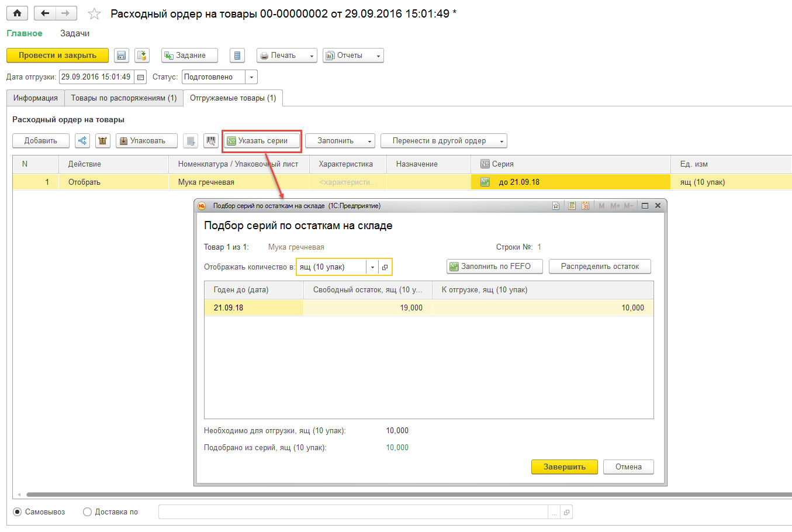Click the series icon in Серия cell
This screenshot has height=532, width=792.
pyautogui.click(x=485, y=182)
